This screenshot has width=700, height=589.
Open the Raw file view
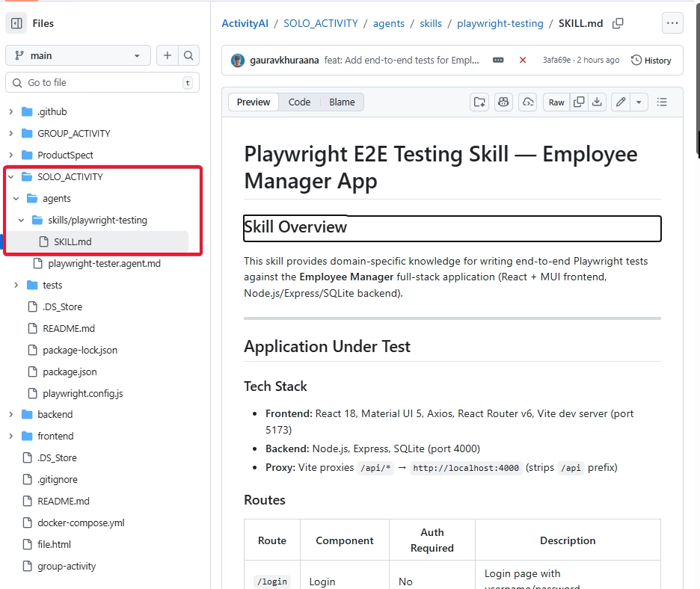coord(556,102)
